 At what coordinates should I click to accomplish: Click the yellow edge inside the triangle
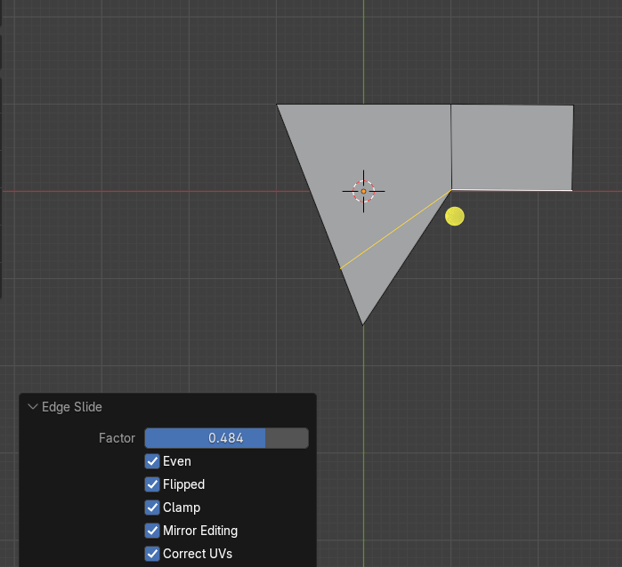point(395,229)
